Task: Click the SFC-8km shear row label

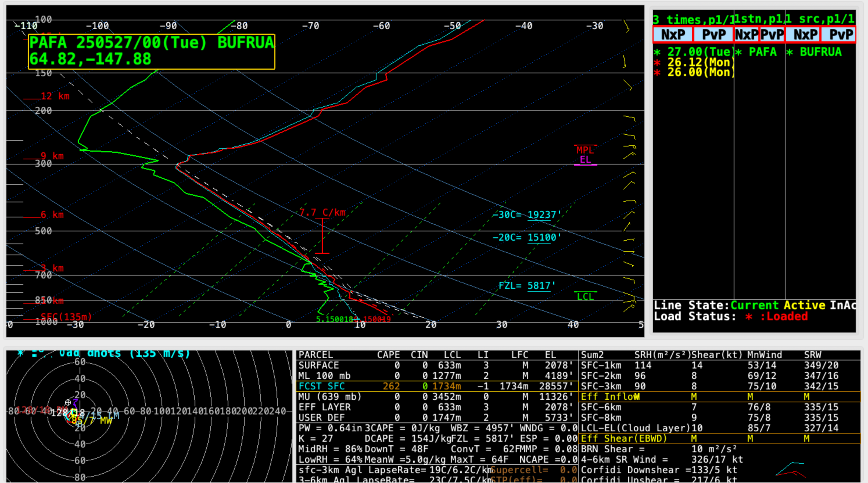Action: point(601,418)
